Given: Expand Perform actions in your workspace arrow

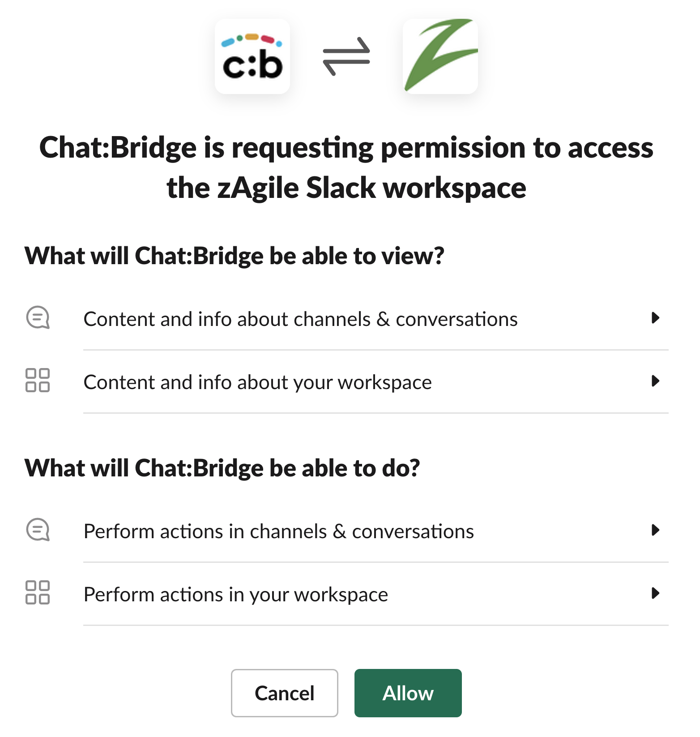Looking at the screenshot, I should point(656,593).
